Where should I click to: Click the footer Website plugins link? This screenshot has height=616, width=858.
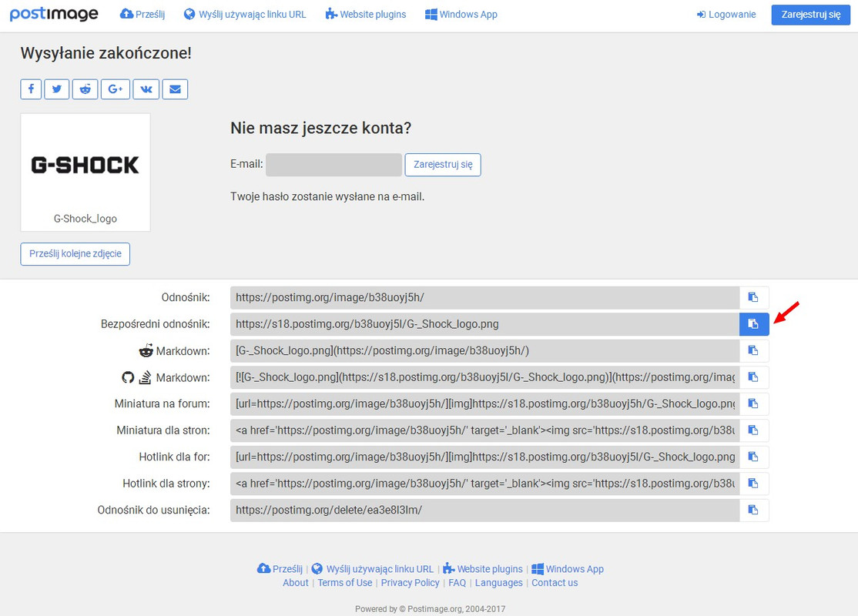point(483,569)
